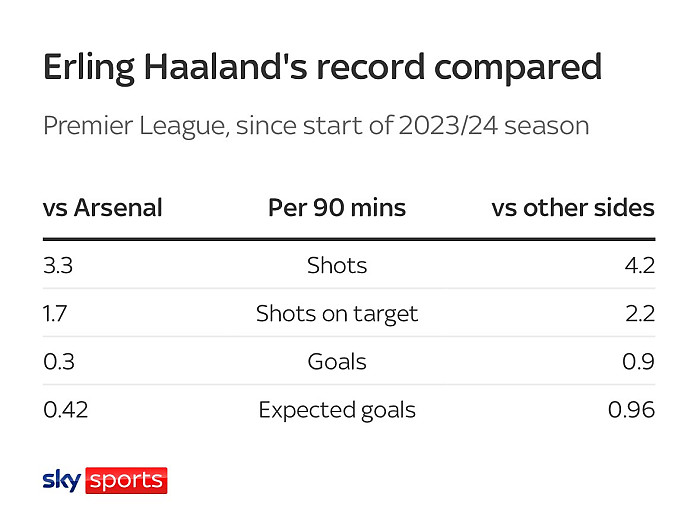Click the 1.7 shots on target value
The height and width of the screenshot is (522, 700).
point(56,314)
